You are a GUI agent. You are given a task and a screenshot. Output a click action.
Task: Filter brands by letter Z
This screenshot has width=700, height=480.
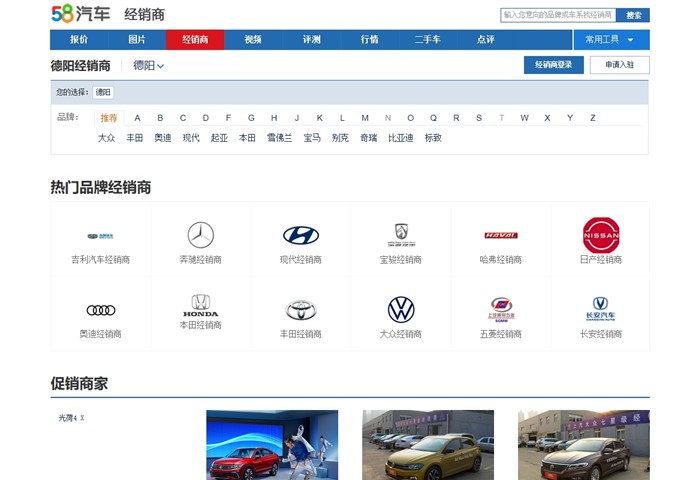pos(593,118)
